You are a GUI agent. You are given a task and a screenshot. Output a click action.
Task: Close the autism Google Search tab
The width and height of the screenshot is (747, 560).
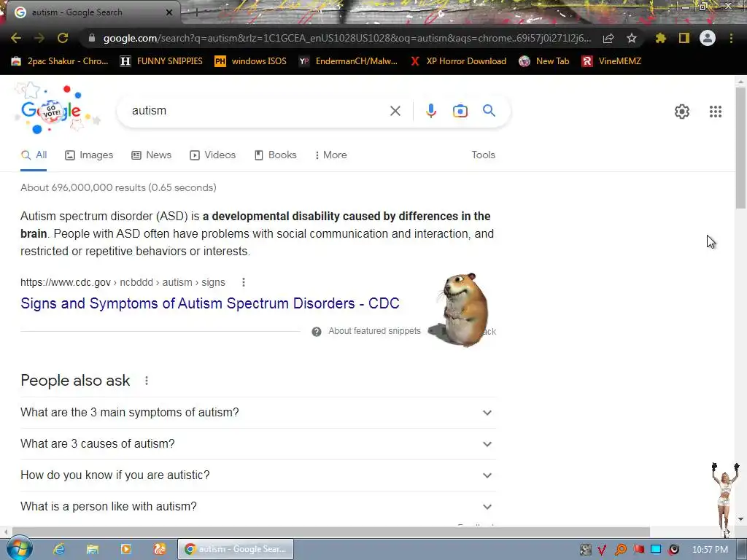(x=169, y=12)
